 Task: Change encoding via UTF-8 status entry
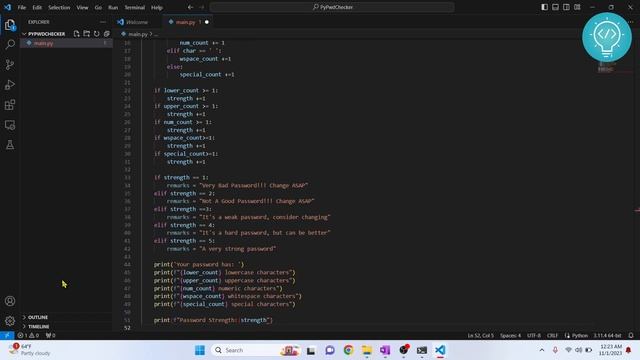click(x=533, y=336)
